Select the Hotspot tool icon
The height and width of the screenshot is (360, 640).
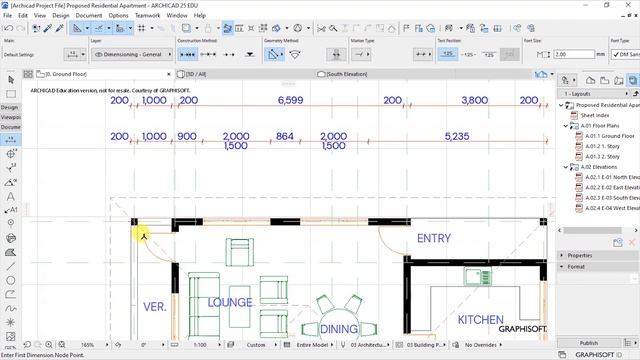pyautogui.click(x=11, y=322)
